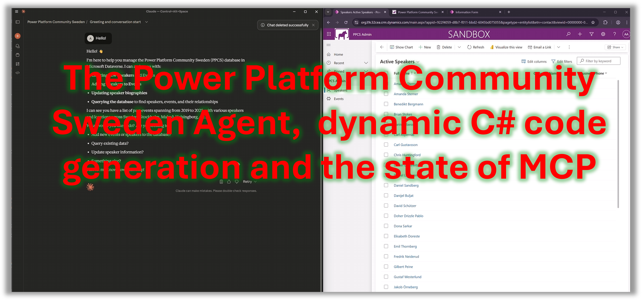Collapse the Recent section in site map

pos(366,63)
